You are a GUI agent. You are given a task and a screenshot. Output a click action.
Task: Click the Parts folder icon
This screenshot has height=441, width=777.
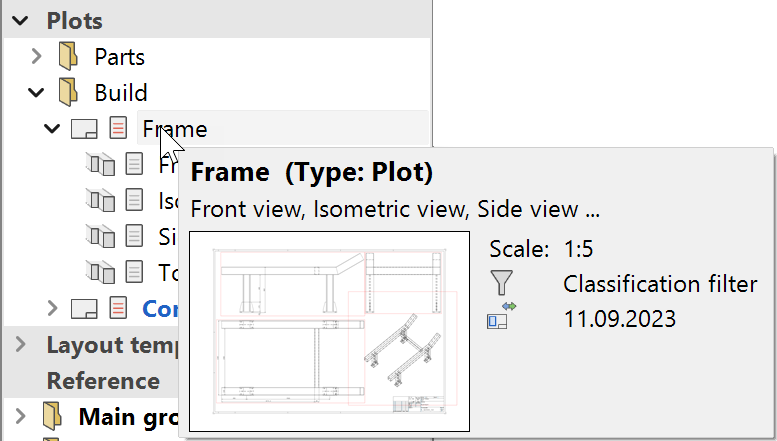coord(68,57)
